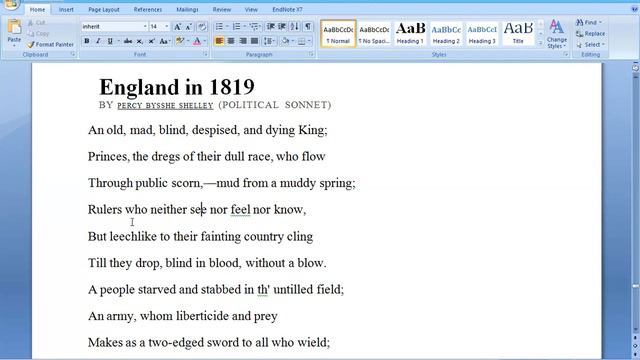Switch to the Insert tab
Image resolution: width=640 pixels, height=360 pixels.
click(x=66, y=9)
